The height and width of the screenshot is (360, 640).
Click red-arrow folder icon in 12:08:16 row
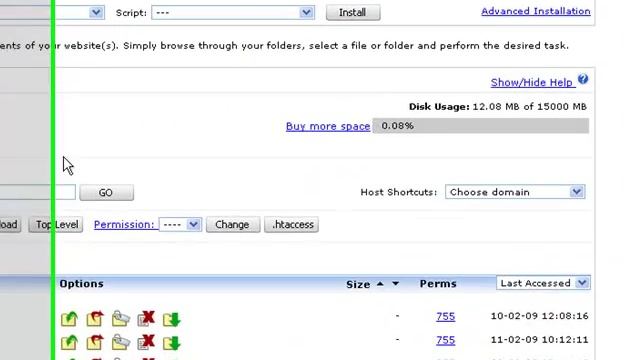coord(95,319)
